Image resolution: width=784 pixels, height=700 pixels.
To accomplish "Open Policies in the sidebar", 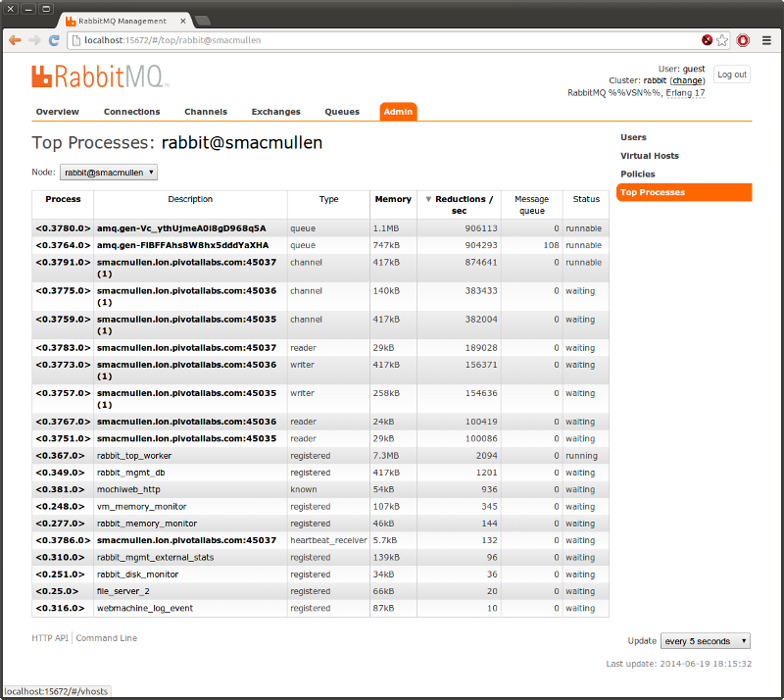I will [638, 175].
